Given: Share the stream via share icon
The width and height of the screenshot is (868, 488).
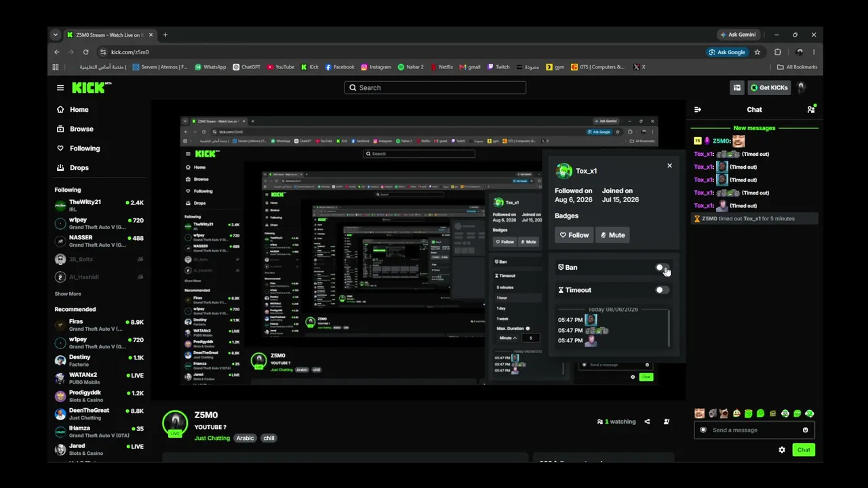Looking at the screenshot, I should click(647, 422).
